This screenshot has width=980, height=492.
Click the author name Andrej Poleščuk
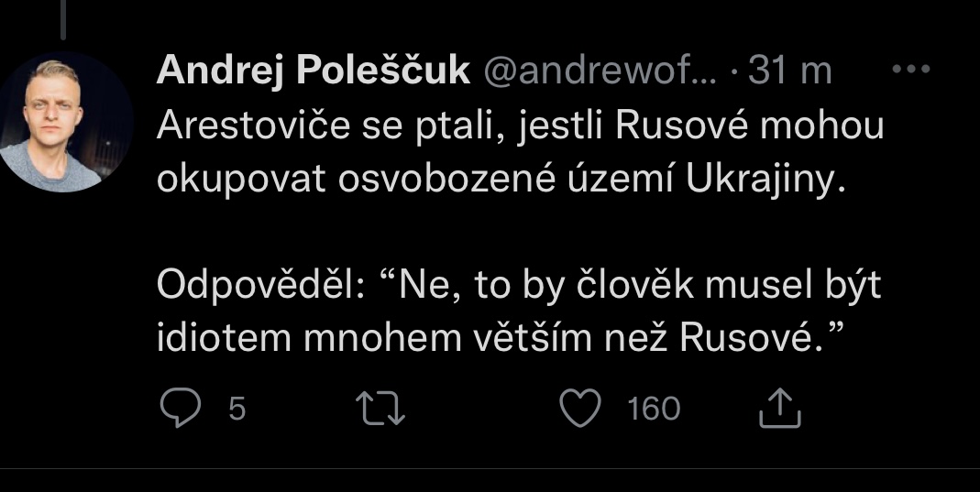click(x=313, y=71)
